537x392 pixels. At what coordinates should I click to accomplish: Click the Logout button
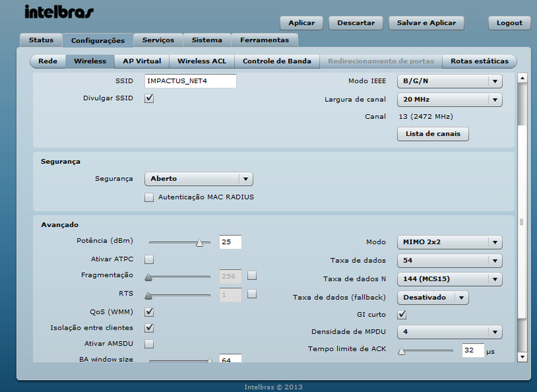(x=509, y=23)
